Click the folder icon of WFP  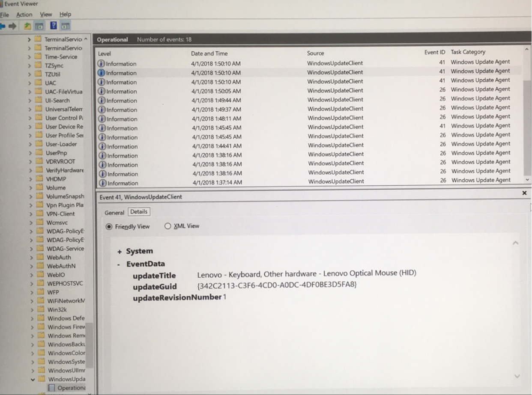[x=42, y=292]
